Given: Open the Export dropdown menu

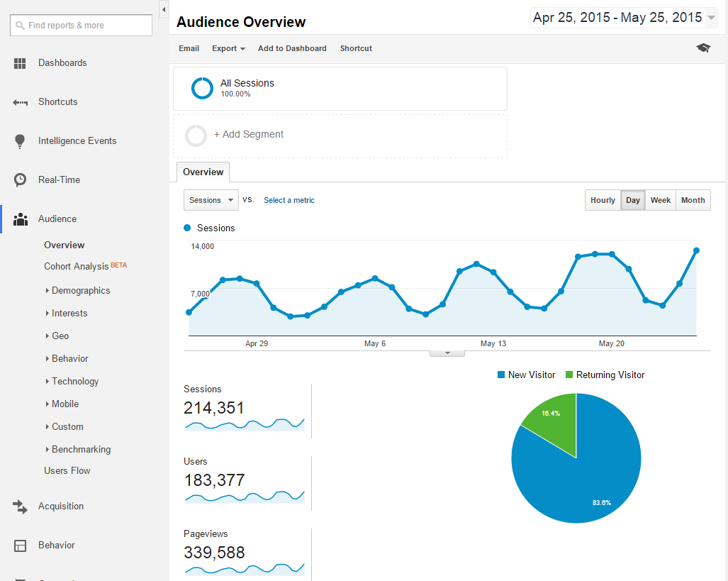Looking at the screenshot, I should [228, 48].
